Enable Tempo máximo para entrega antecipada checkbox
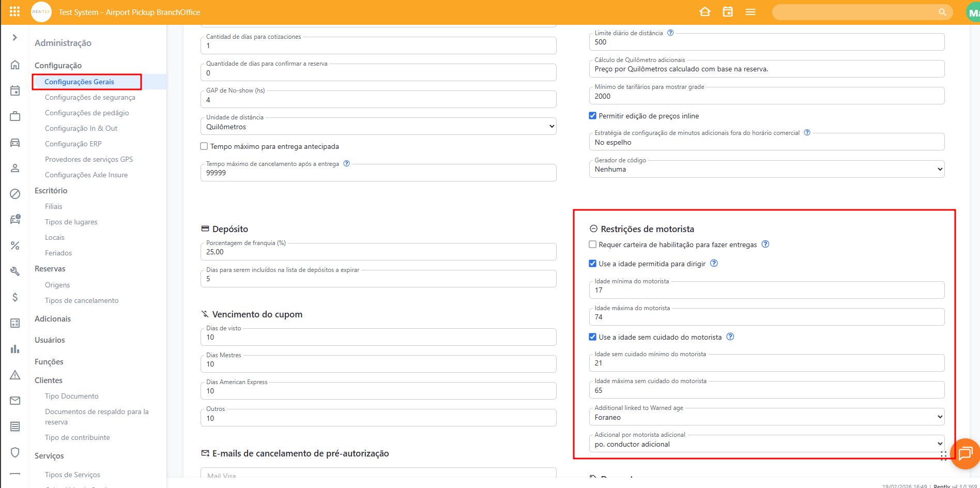 (204, 146)
